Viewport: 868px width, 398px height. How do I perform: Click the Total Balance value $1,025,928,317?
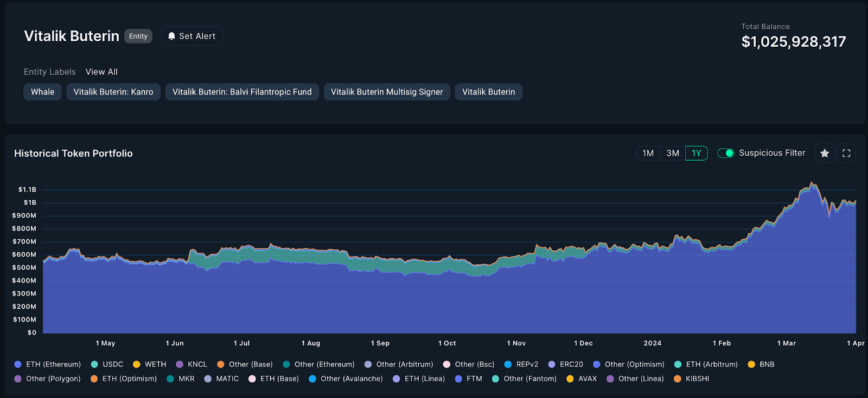pos(794,42)
